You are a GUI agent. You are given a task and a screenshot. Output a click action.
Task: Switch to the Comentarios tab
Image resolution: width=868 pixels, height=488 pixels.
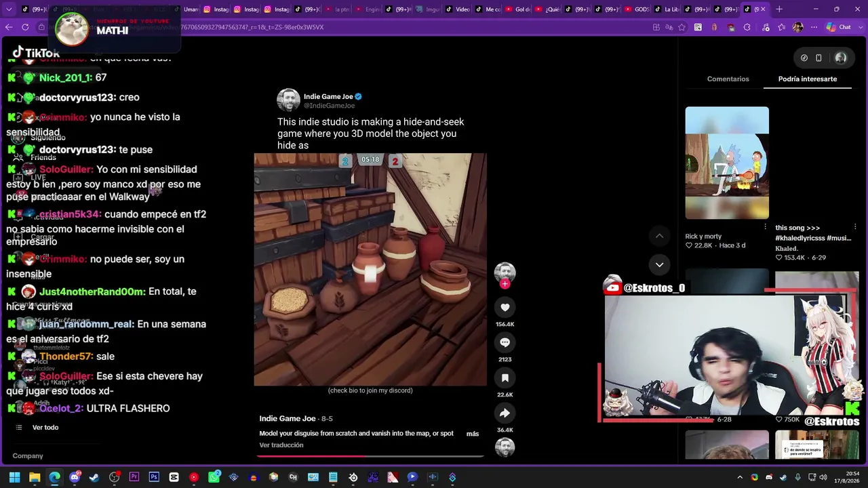pos(728,79)
